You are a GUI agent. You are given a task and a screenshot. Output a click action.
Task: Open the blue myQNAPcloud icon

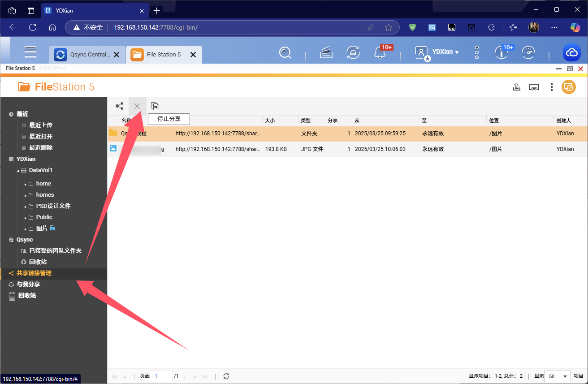click(572, 53)
